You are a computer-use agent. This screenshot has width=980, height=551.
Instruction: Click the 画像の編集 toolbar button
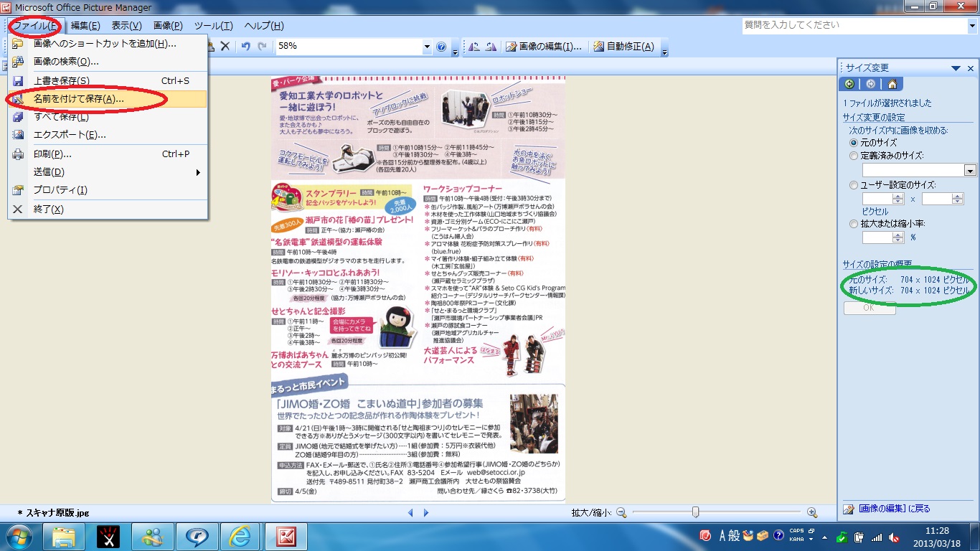coord(545,47)
